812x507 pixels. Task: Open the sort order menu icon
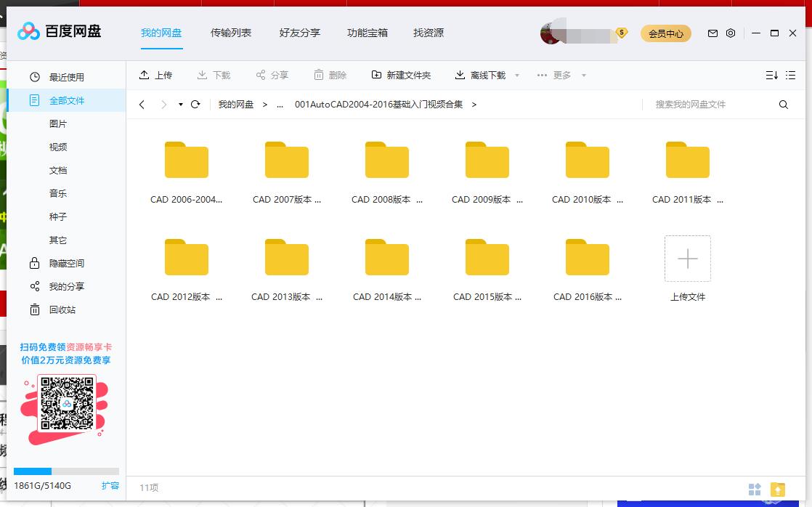coord(771,75)
